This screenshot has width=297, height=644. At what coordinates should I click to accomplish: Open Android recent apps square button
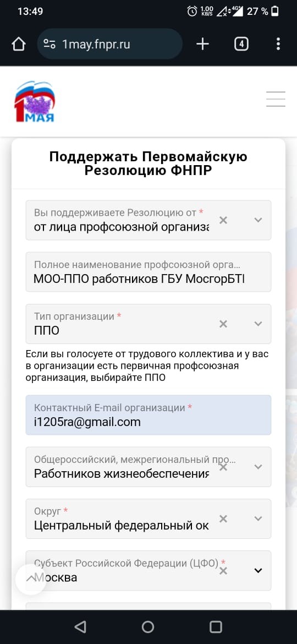tap(216, 627)
